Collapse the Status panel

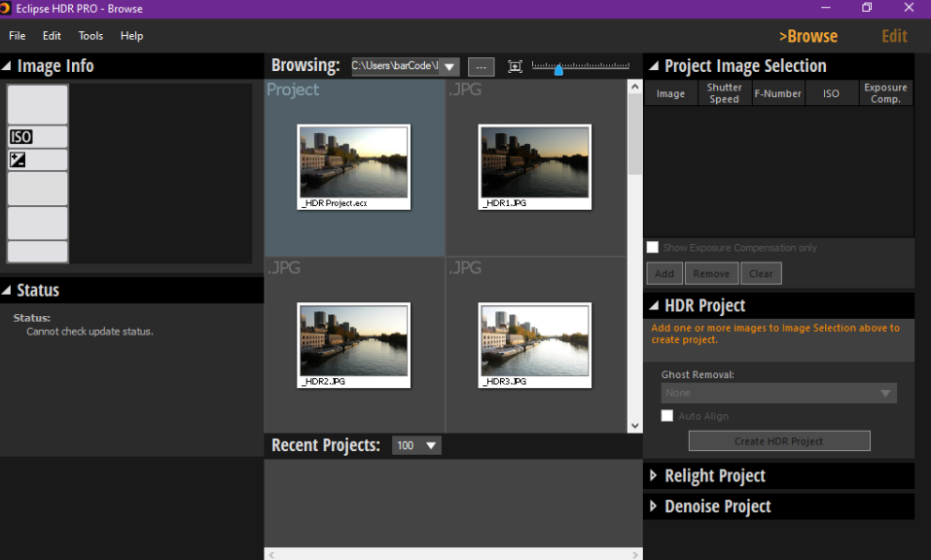coord(7,290)
